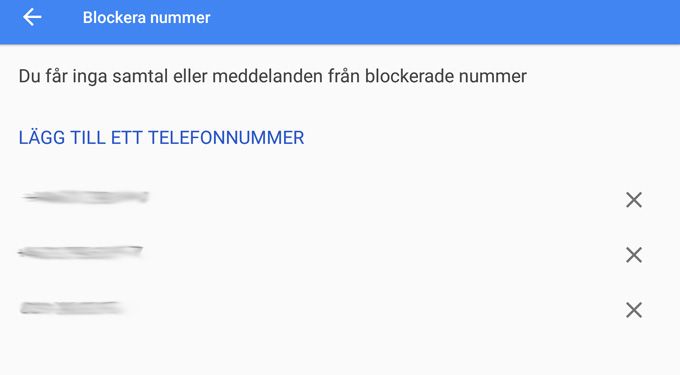
Task: Unblock the second number with its X
Action: 634,255
